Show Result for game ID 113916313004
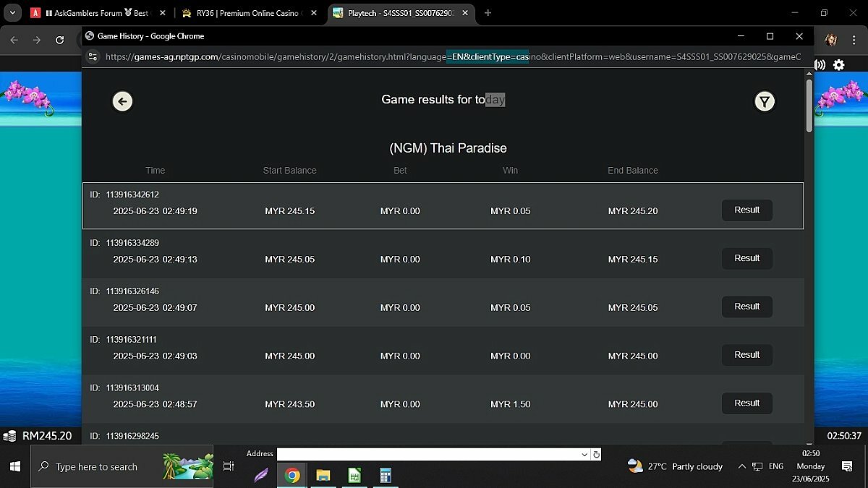 click(x=747, y=403)
